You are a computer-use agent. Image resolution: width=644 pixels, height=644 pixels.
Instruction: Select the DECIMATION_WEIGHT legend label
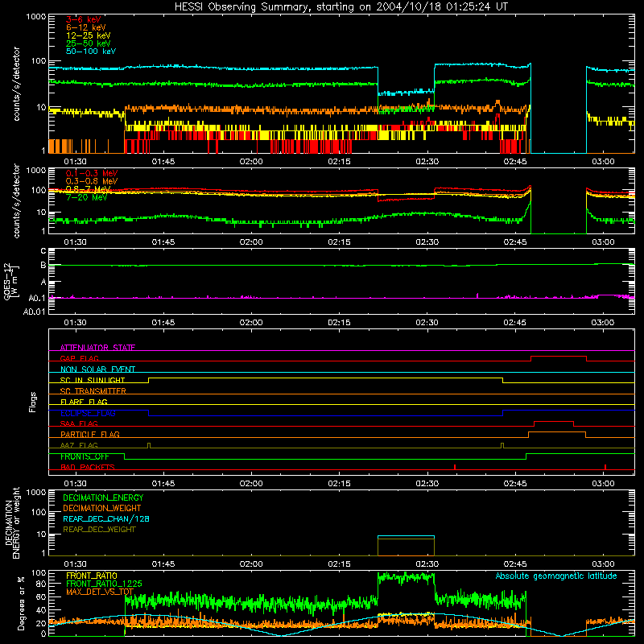click(102, 508)
